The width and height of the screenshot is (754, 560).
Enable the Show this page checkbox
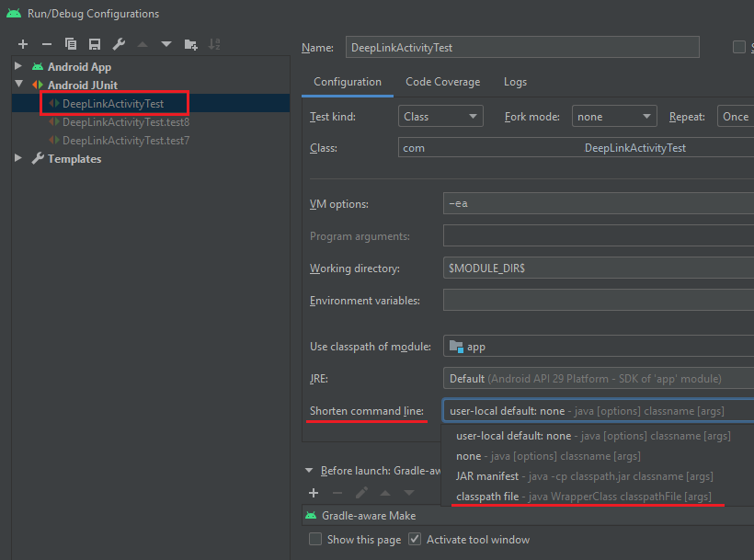(315, 539)
